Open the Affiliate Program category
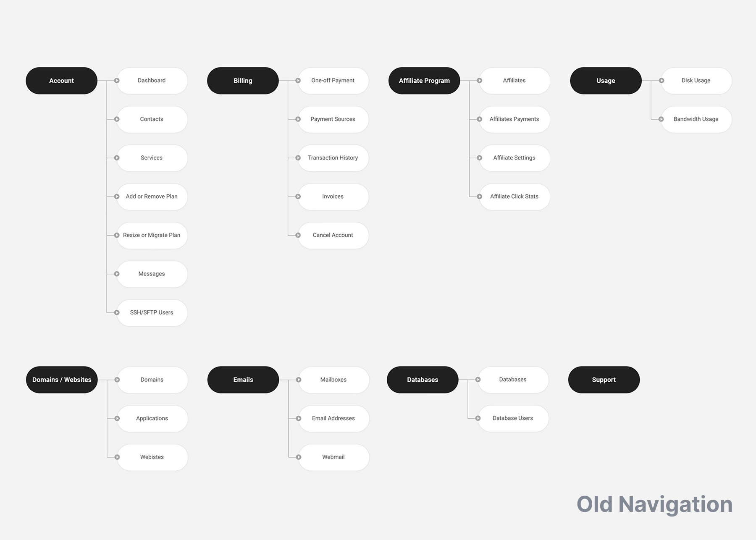Screen dimensions: 756x540 point(424,81)
